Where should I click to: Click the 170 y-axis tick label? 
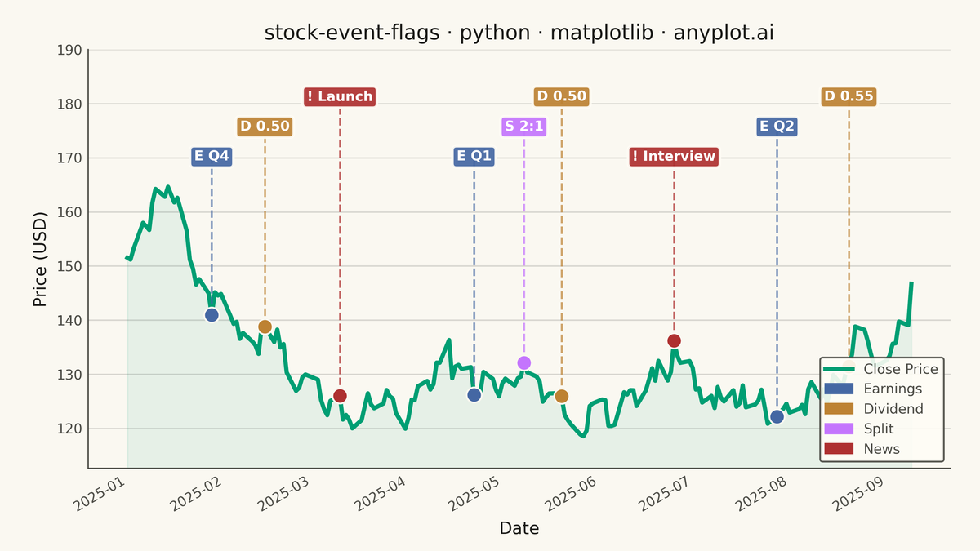coord(71,158)
